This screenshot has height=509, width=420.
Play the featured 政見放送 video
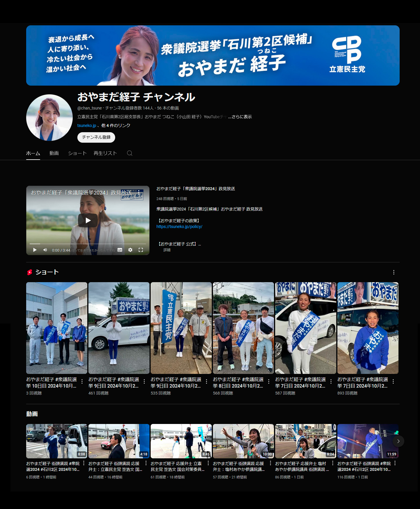88,220
